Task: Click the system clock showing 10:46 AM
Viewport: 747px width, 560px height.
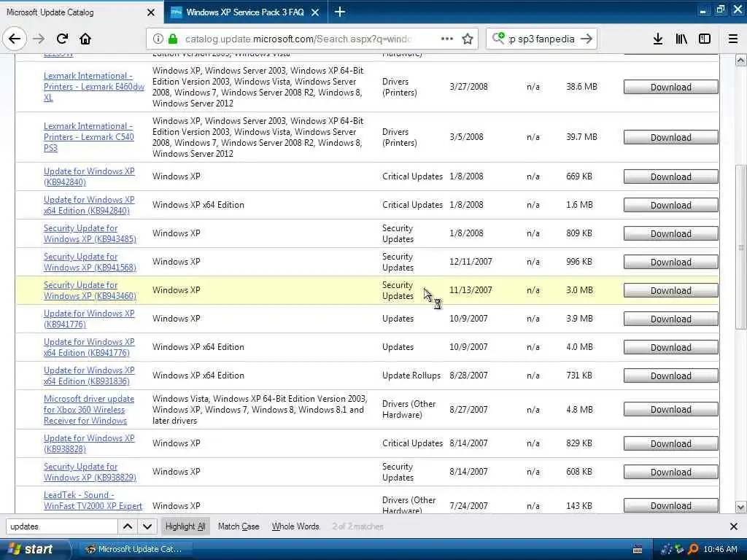Action: [x=720, y=549]
